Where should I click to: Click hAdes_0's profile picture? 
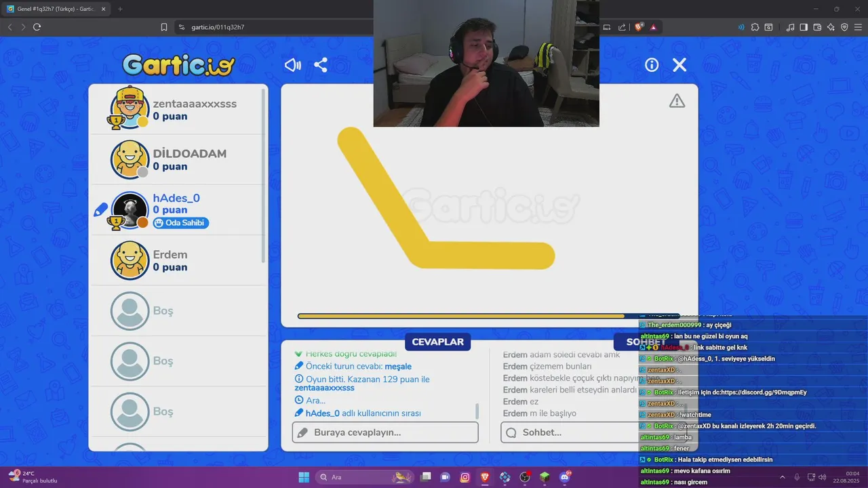coord(130,210)
